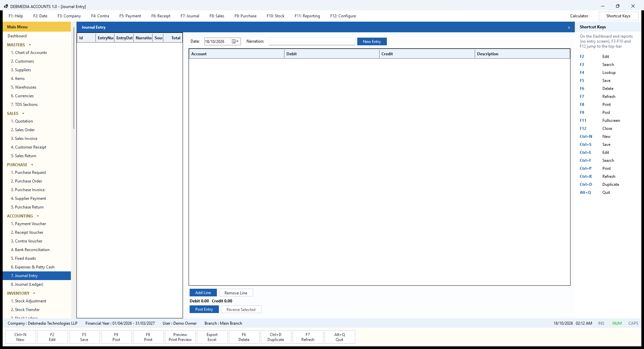Click the F9 Post bottom button

coord(116,337)
